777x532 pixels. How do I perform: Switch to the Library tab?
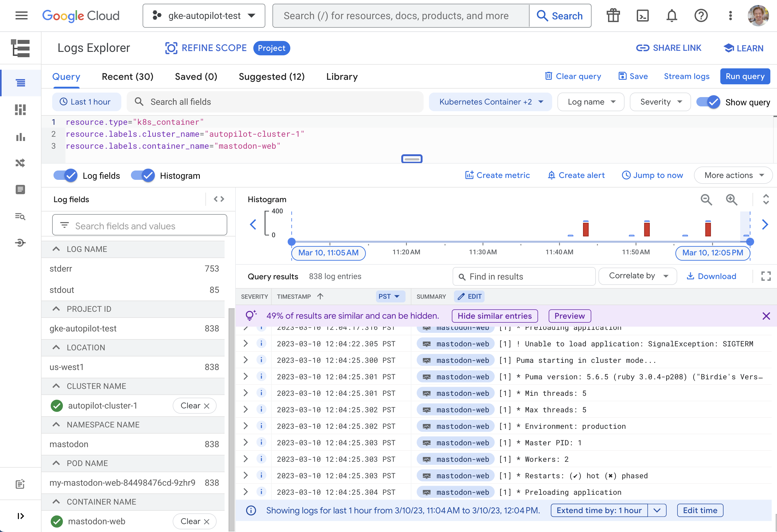(342, 77)
